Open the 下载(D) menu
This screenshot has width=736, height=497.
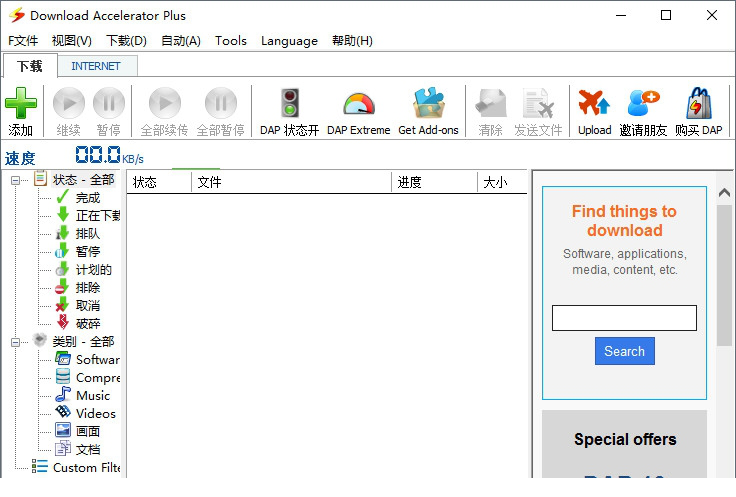(x=126, y=41)
